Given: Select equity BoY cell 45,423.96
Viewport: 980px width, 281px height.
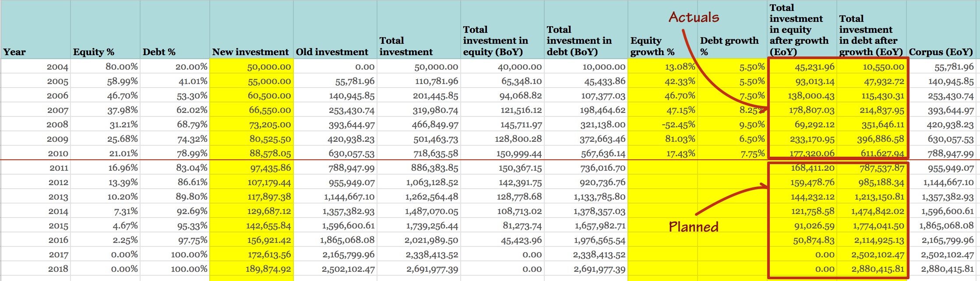Looking at the screenshot, I should (502, 240).
